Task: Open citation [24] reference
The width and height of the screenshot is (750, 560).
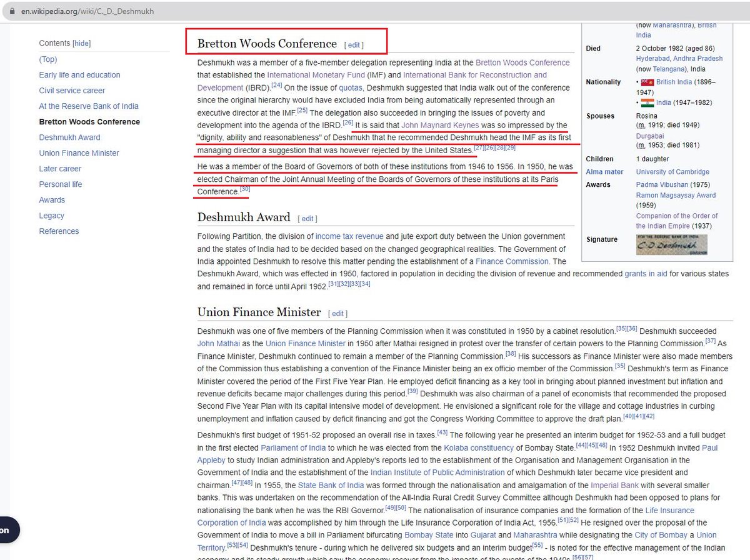Action: coord(276,86)
